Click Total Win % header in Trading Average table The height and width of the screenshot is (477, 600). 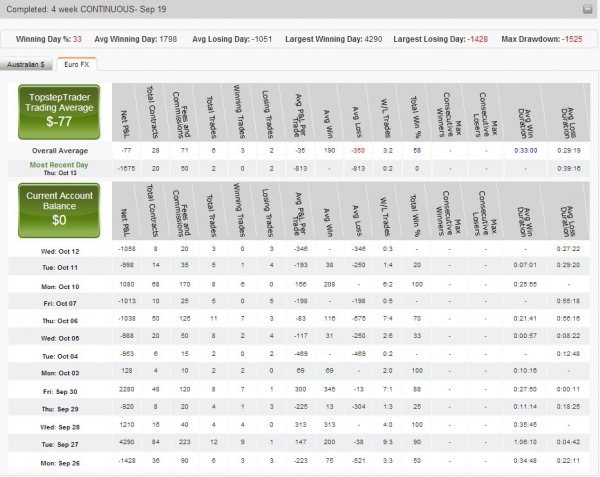(416, 117)
